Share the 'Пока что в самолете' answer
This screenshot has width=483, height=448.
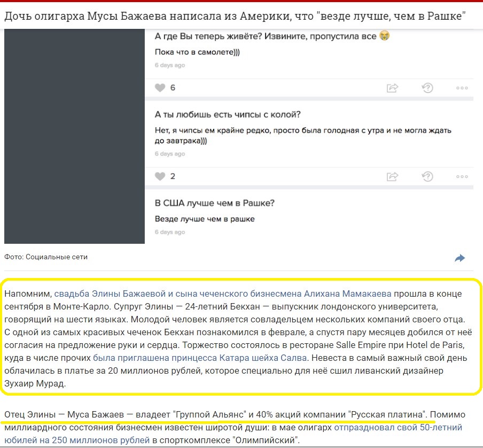click(x=392, y=88)
